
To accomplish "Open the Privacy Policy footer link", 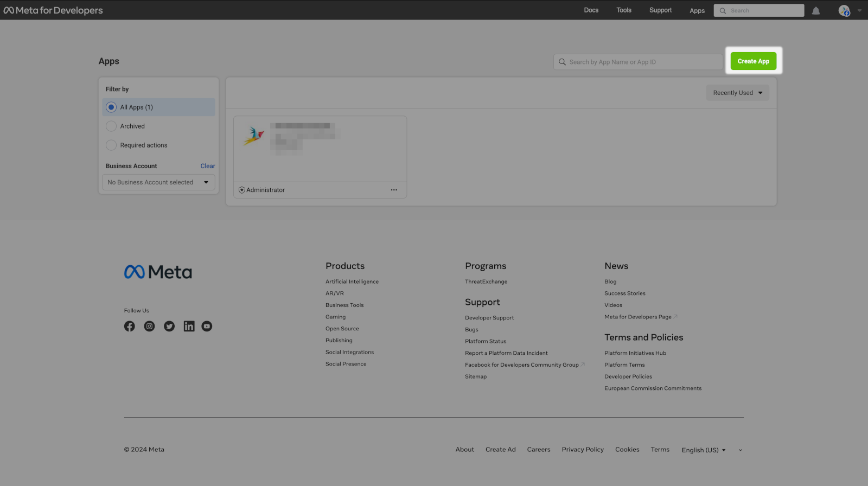I will (x=583, y=450).
